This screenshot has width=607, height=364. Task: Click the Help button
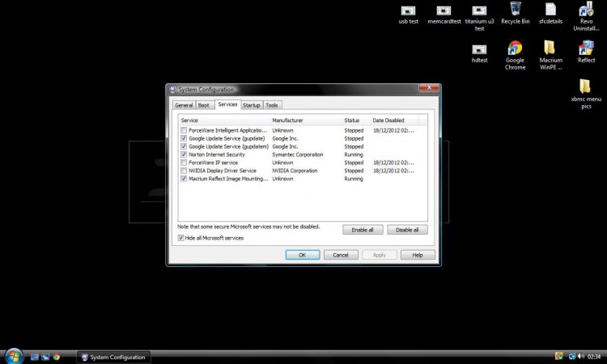click(418, 255)
